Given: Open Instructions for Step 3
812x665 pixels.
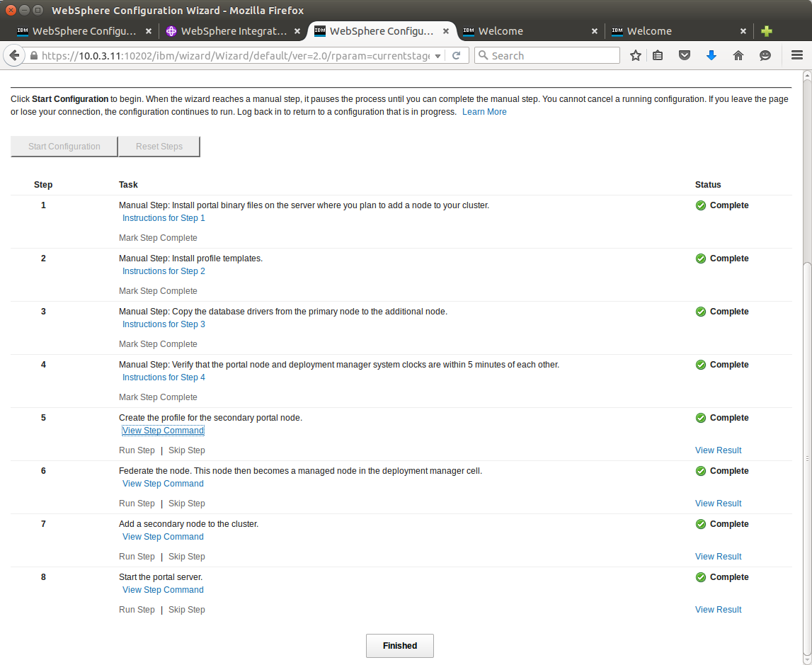Looking at the screenshot, I should point(164,324).
